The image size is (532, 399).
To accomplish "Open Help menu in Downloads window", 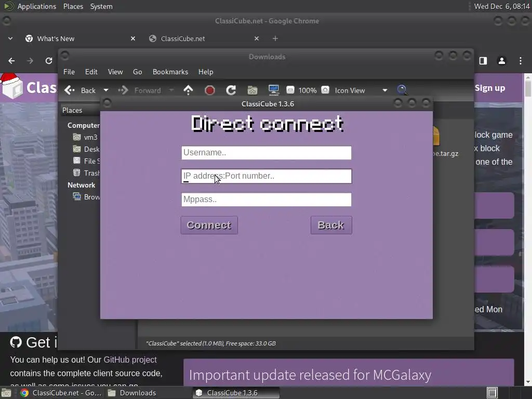I will 206,72.
